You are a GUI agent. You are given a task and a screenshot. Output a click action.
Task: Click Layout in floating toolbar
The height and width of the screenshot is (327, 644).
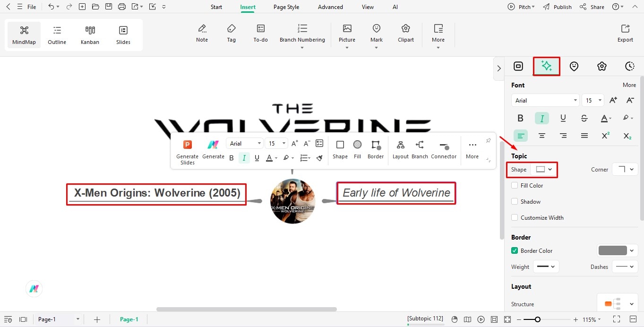[x=400, y=150]
